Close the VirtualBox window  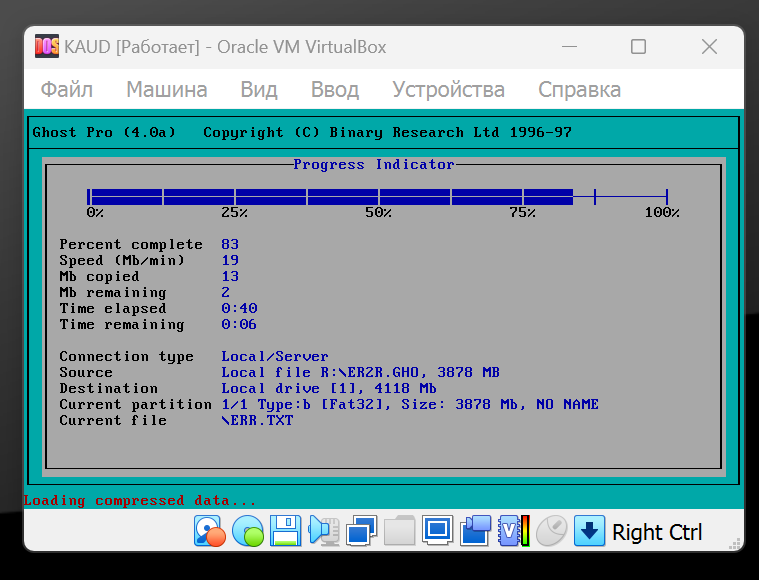click(709, 47)
